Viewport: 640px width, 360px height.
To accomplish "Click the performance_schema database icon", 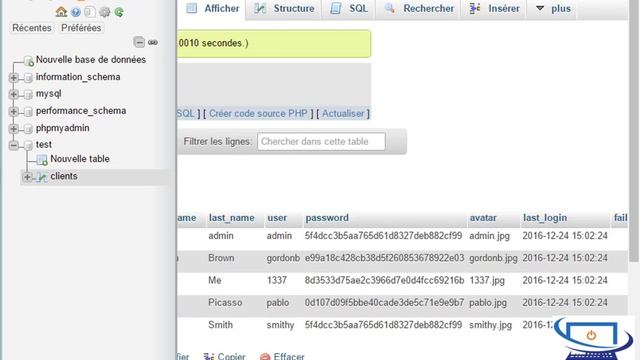I will point(28,111).
